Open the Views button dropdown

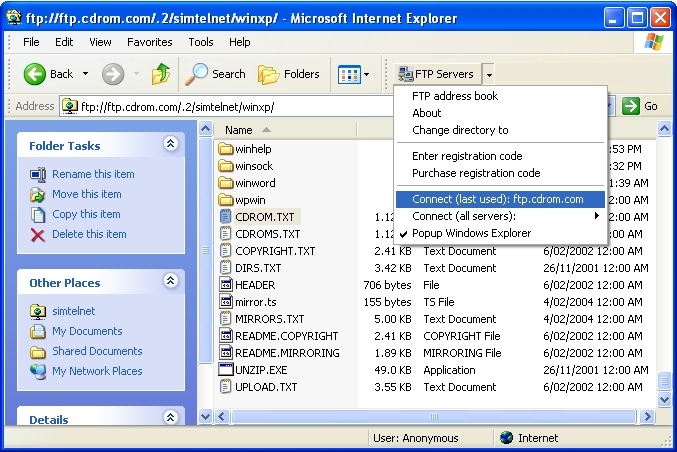353,74
